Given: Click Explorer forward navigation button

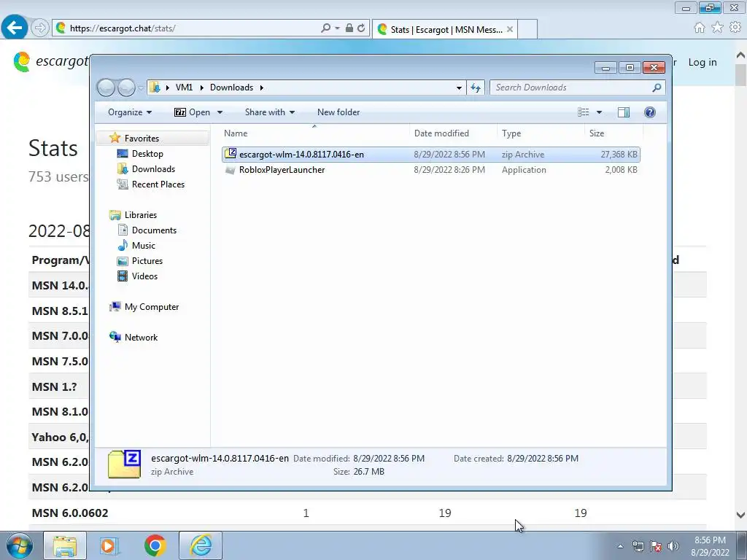Looking at the screenshot, I should point(126,87).
